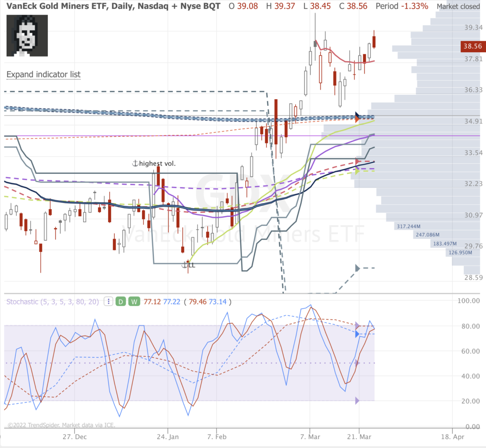Click the Stochastic value 77.22 in blue
This screenshot has width=486, height=448.
[172, 302]
